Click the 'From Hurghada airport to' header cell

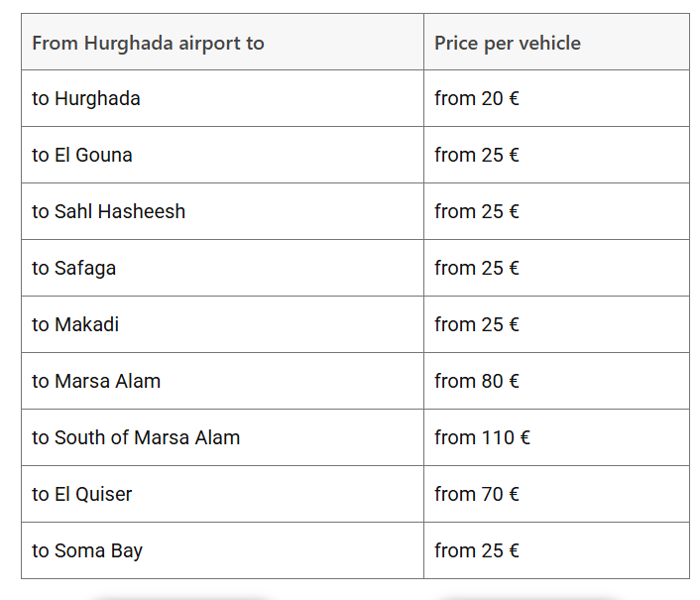point(148,43)
